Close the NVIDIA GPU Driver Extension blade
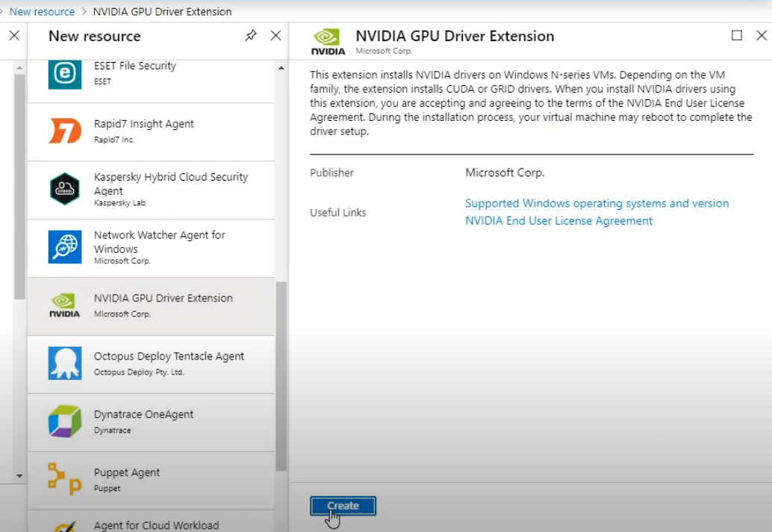This screenshot has width=772, height=532. point(761,35)
